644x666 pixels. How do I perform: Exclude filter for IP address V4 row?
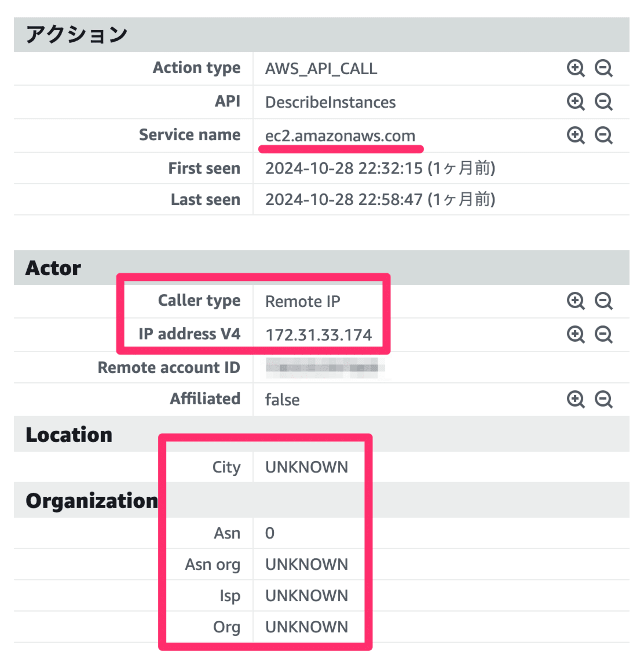(604, 334)
